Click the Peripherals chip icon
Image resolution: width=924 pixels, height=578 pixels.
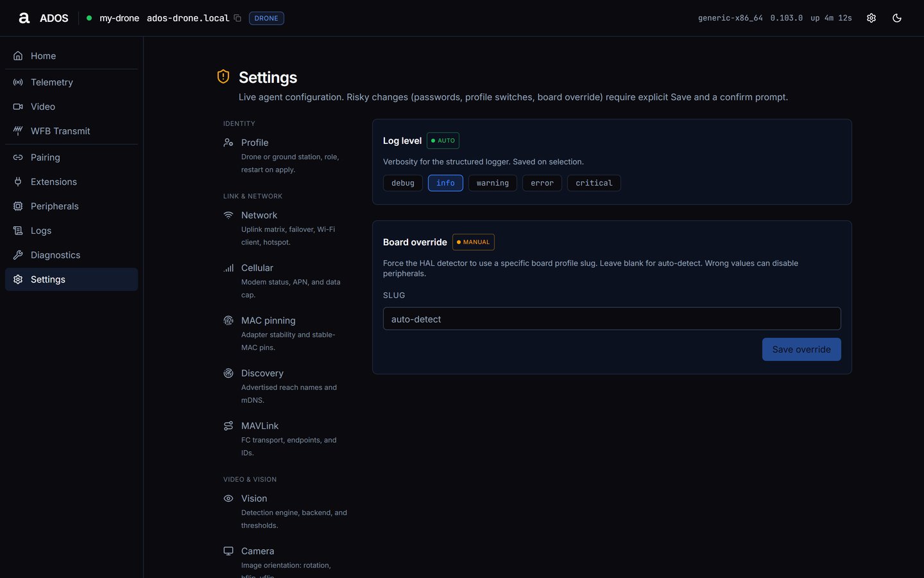tap(18, 206)
